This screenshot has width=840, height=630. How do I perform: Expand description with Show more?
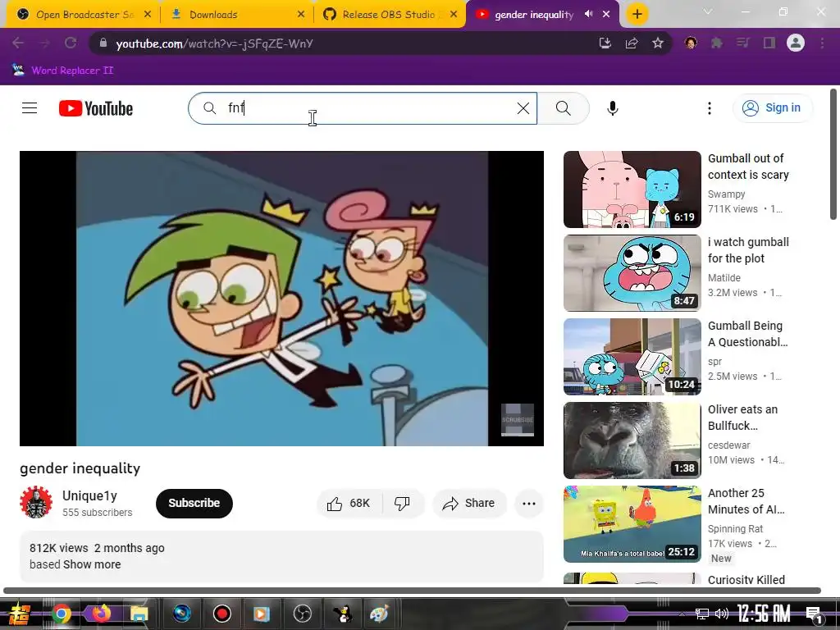tap(92, 564)
